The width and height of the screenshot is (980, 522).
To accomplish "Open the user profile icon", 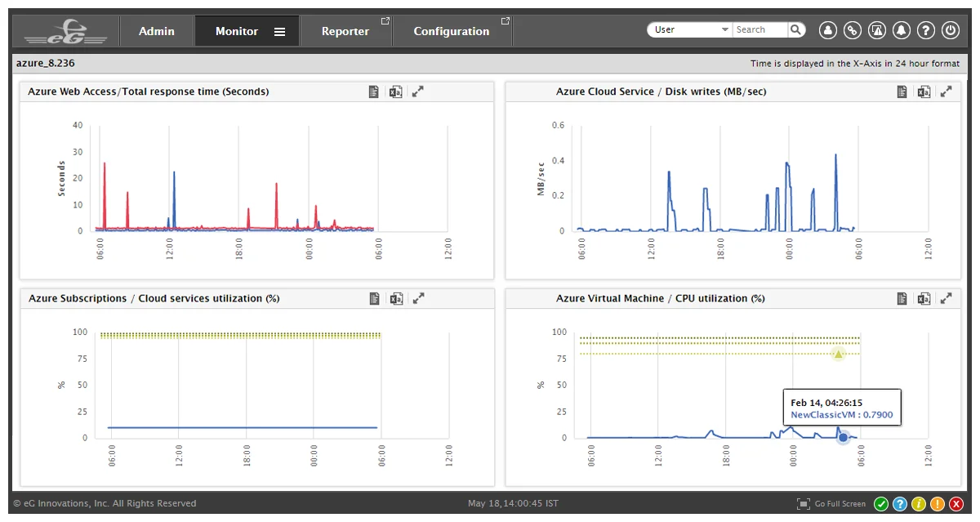I will tap(828, 30).
